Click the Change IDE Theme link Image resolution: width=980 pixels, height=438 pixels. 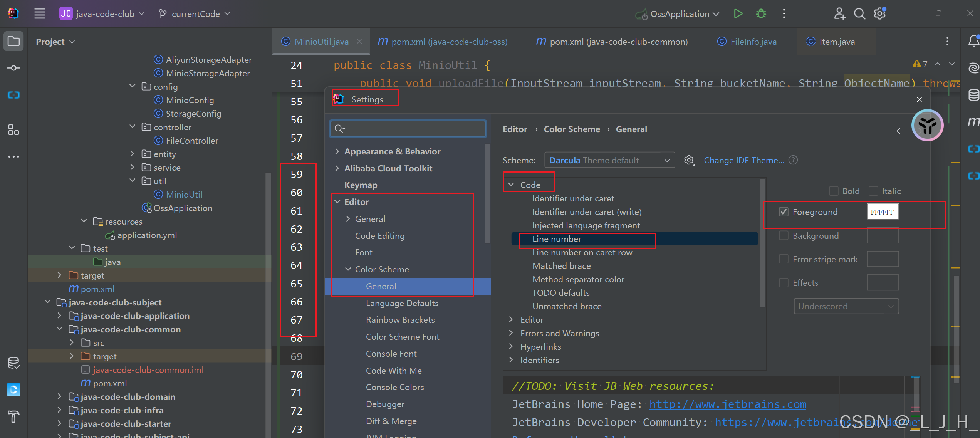[x=744, y=160]
